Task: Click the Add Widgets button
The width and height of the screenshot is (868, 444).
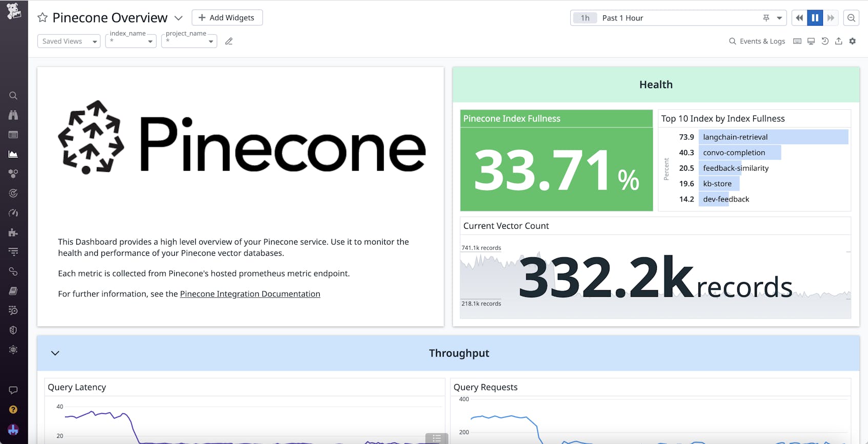Action: point(227,17)
